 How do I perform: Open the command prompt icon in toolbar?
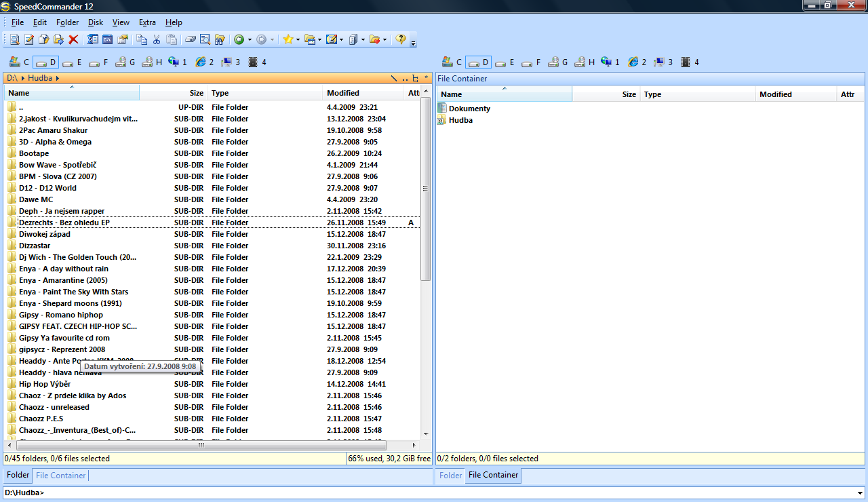tap(107, 40)
